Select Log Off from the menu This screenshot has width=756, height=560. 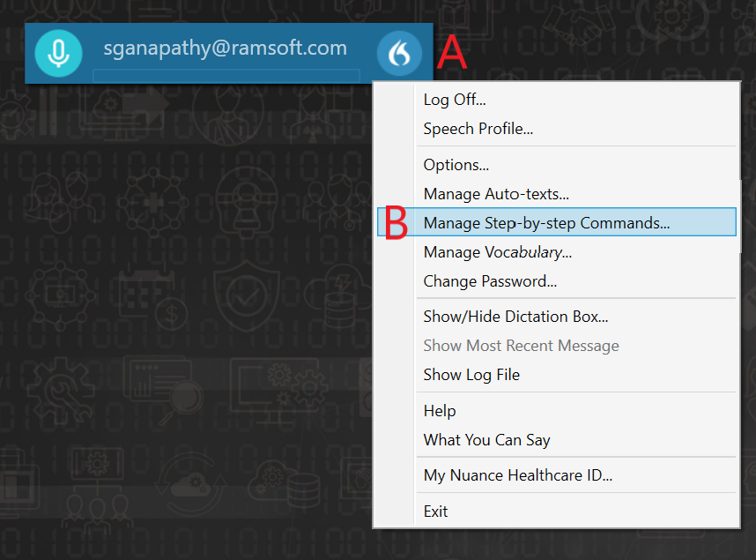(455, 100)
